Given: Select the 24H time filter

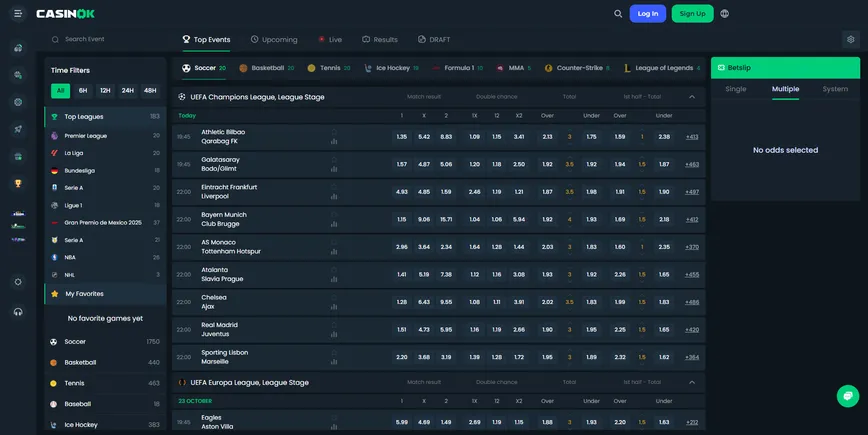Looking at the screenshot, I should (127, 90).
